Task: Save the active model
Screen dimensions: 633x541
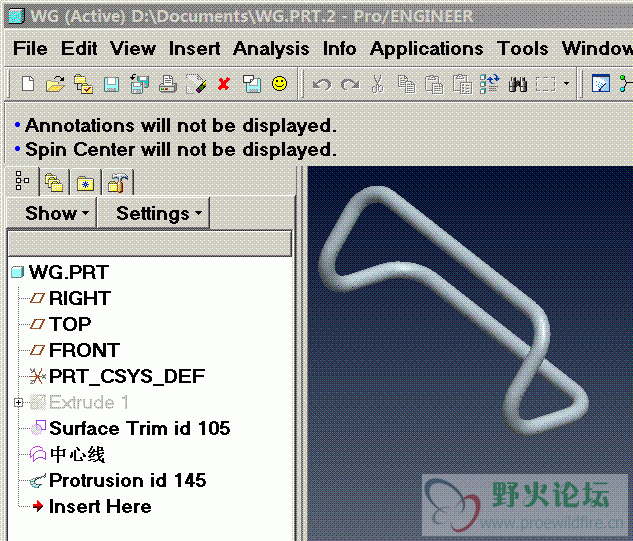Action: click(x=111, y=84)
